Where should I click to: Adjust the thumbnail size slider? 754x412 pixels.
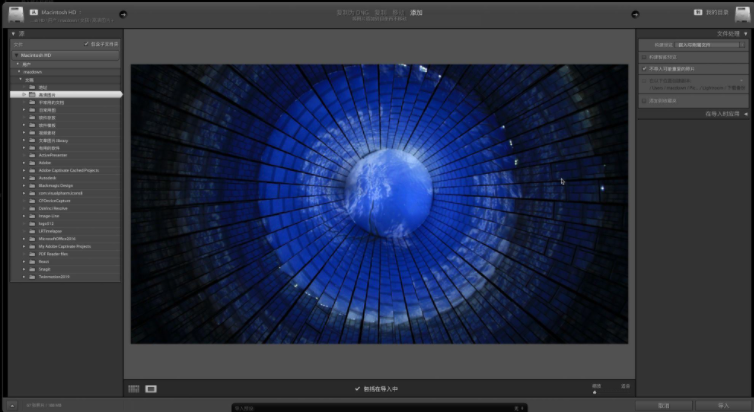pyautogui.click(x=594, y=391)
